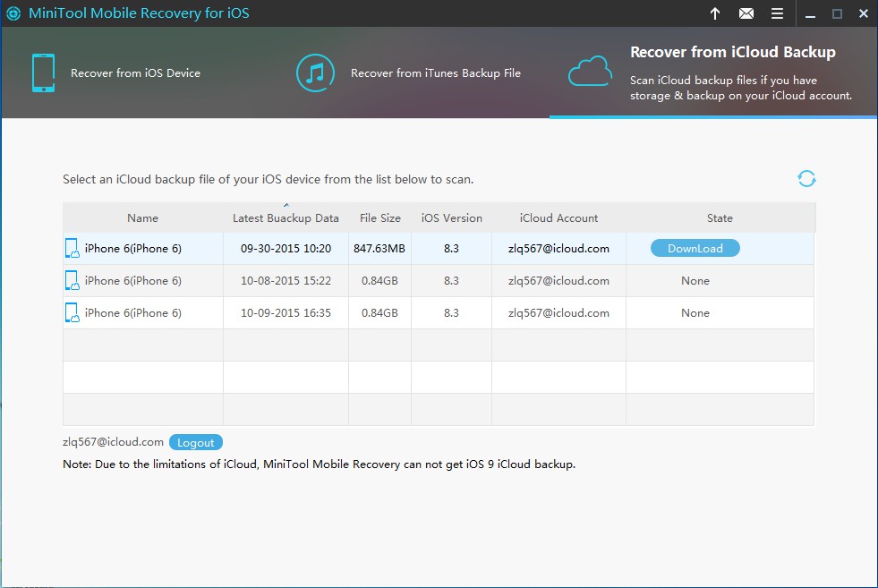Open the mail feedback envelope icon
The image size is (878, 588).
(746, 13)
